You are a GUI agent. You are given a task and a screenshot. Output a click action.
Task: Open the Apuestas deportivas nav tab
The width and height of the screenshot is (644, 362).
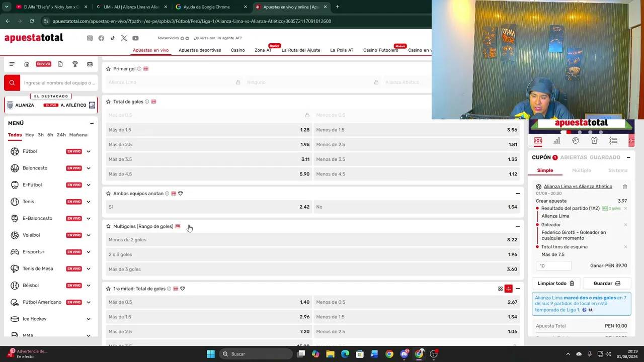coord(200,50)
